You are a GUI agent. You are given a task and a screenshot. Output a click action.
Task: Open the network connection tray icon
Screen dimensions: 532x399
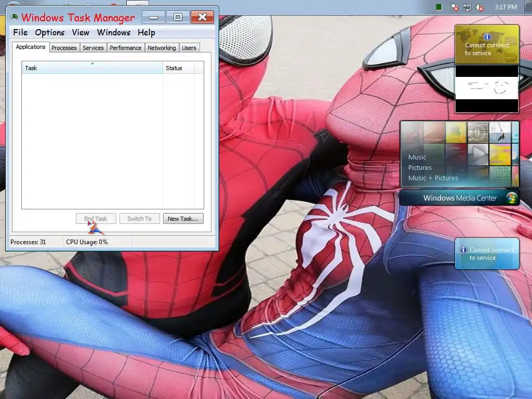pyautogui.click(x=467, y=7)
